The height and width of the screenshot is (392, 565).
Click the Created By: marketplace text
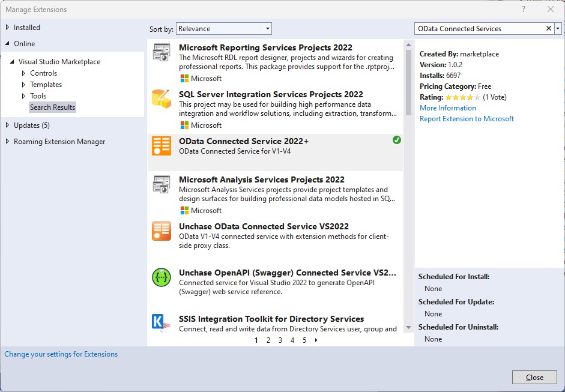point(459,54)
